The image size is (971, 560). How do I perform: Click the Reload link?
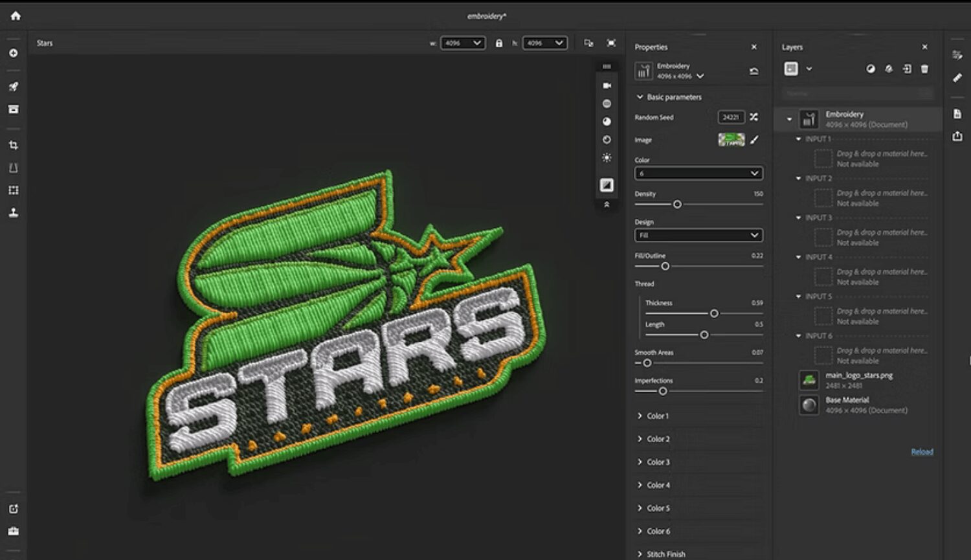click(x=922, y=452)
